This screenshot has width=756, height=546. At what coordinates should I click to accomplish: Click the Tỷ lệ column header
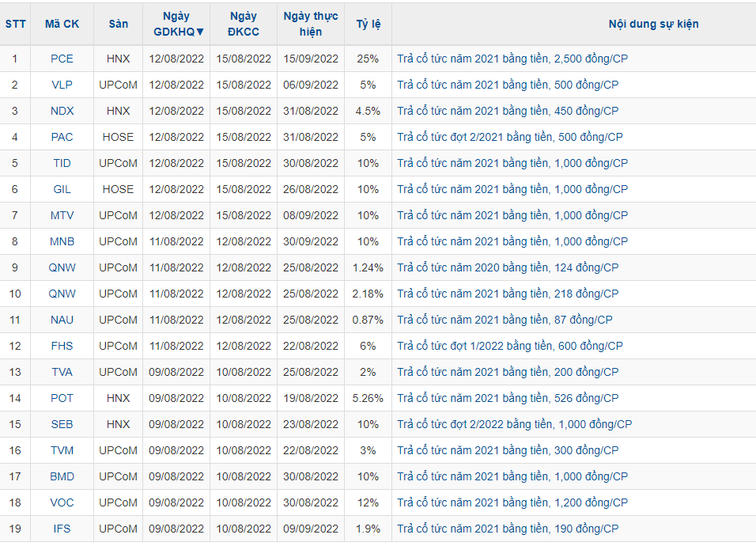(368, 24)
